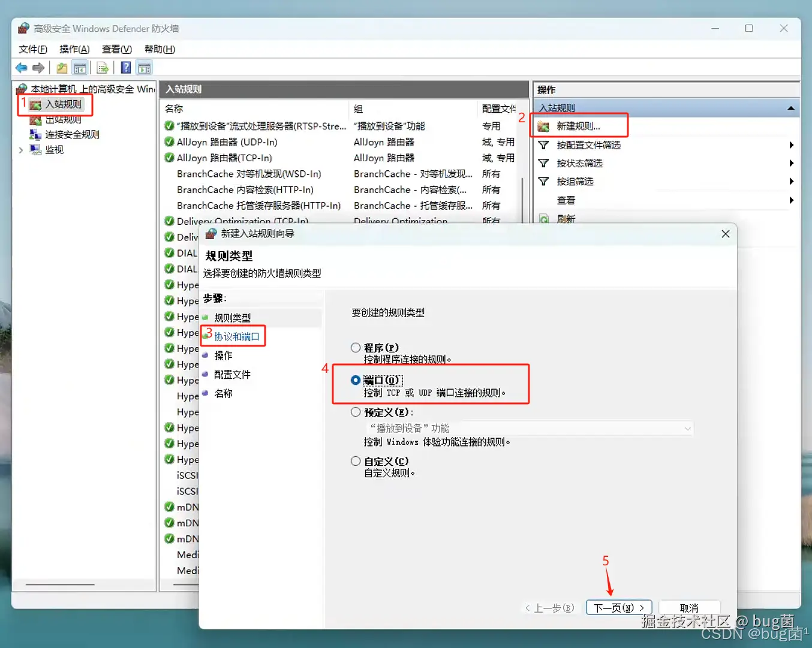
Task: Collapse the 入站规则 actions section header
Action: pyautogui.click(x=791, y=108)
